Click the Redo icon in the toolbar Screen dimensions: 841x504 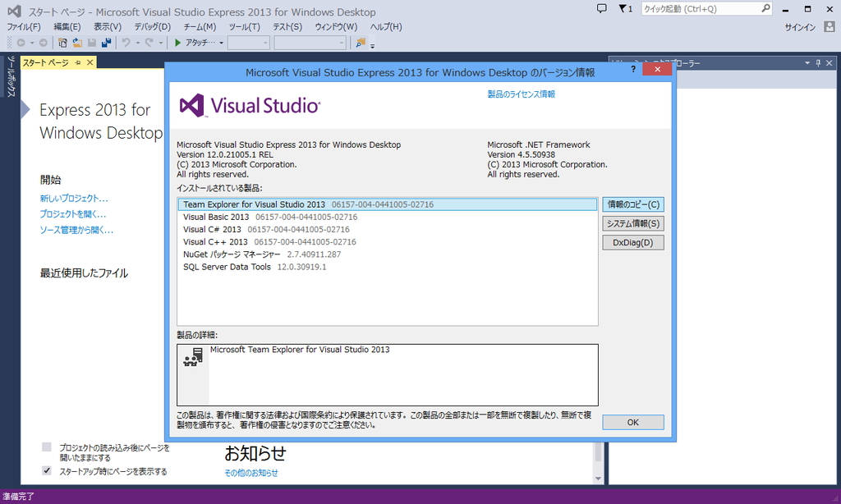(x=149, y=43)
